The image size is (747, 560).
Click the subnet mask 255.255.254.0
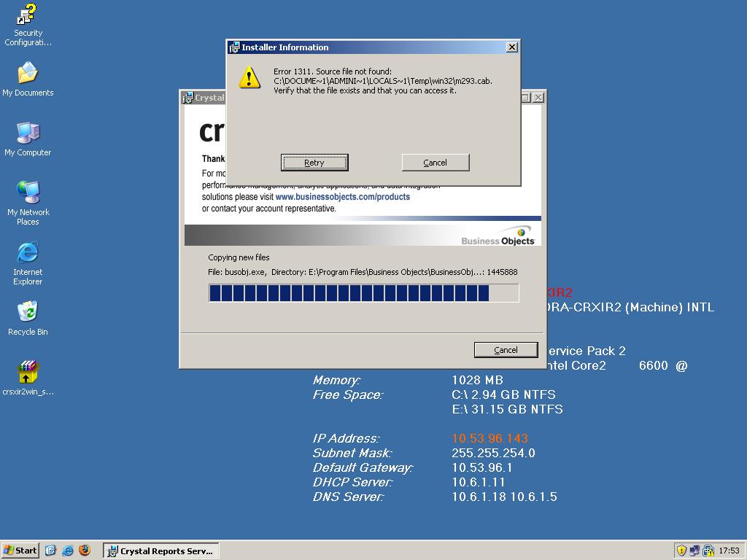[494, 453]
